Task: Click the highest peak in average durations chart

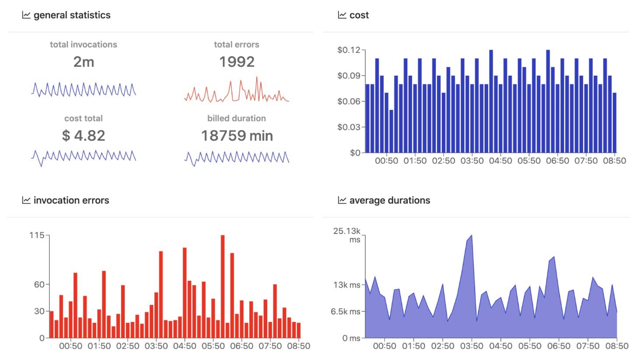Action: pyautogui.click(x=471, y=235)
